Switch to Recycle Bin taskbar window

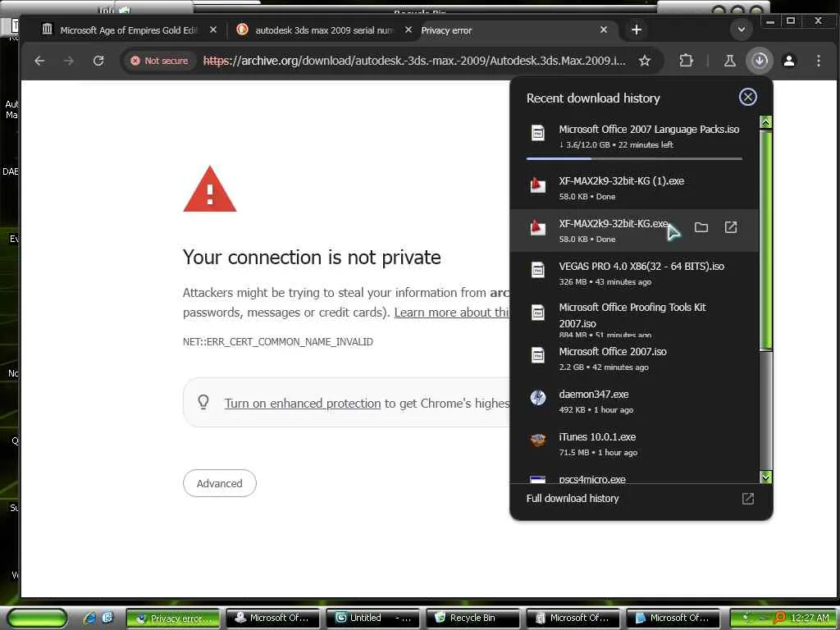(x=473, y=619)
